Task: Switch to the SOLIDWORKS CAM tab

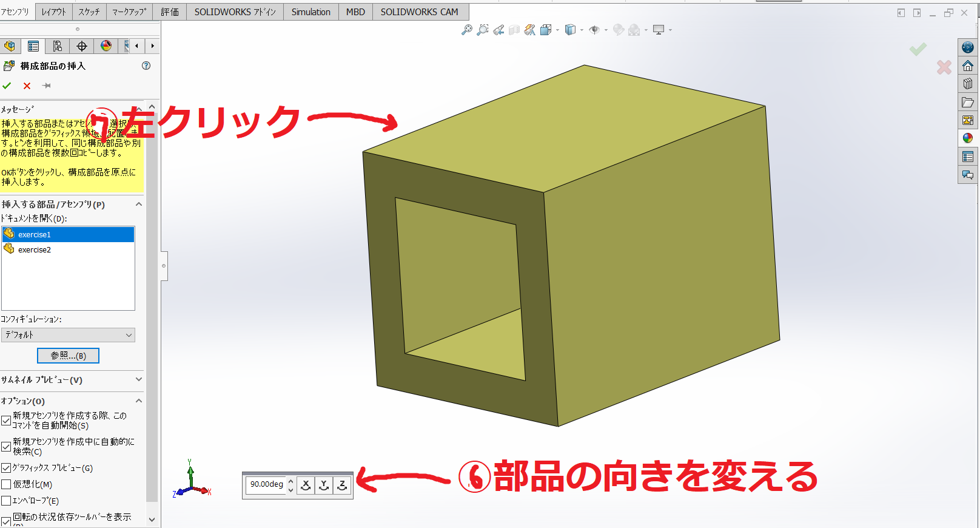Action: (x=420, y=12)
